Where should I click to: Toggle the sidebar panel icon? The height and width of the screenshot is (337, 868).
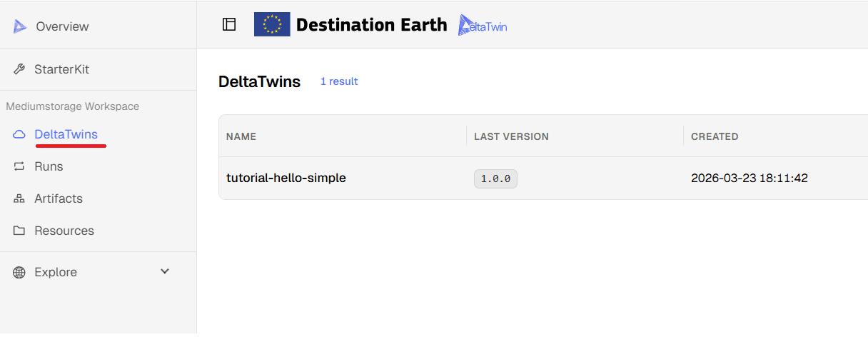pyautogui.click(x=229, y=24)
